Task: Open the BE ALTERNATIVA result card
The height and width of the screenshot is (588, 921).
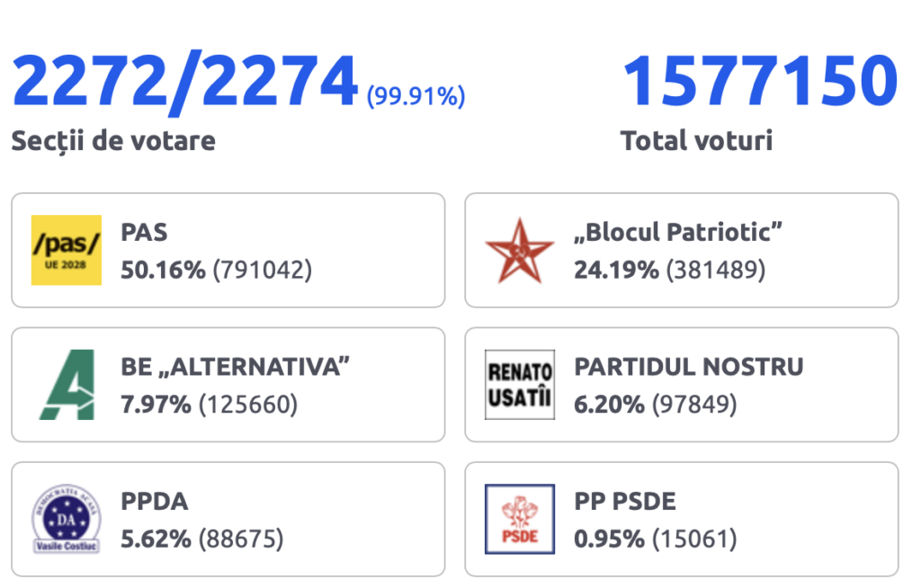Action: pos(228,385)
